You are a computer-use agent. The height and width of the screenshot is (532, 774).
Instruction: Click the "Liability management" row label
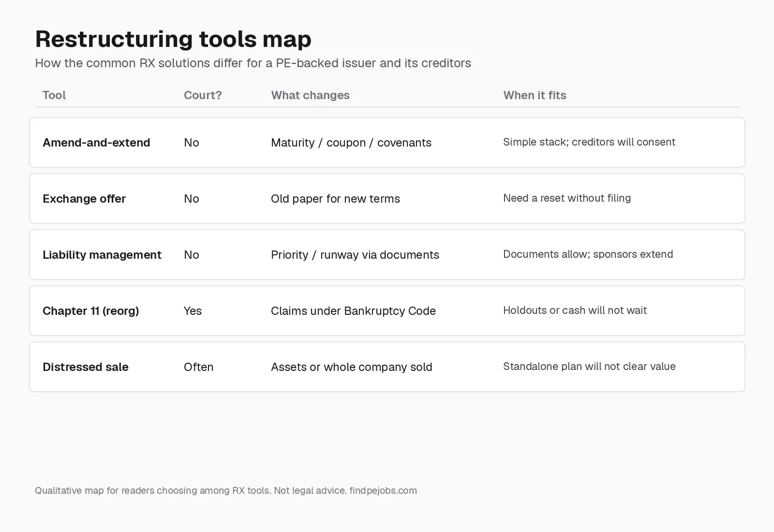tap(102, 255)
